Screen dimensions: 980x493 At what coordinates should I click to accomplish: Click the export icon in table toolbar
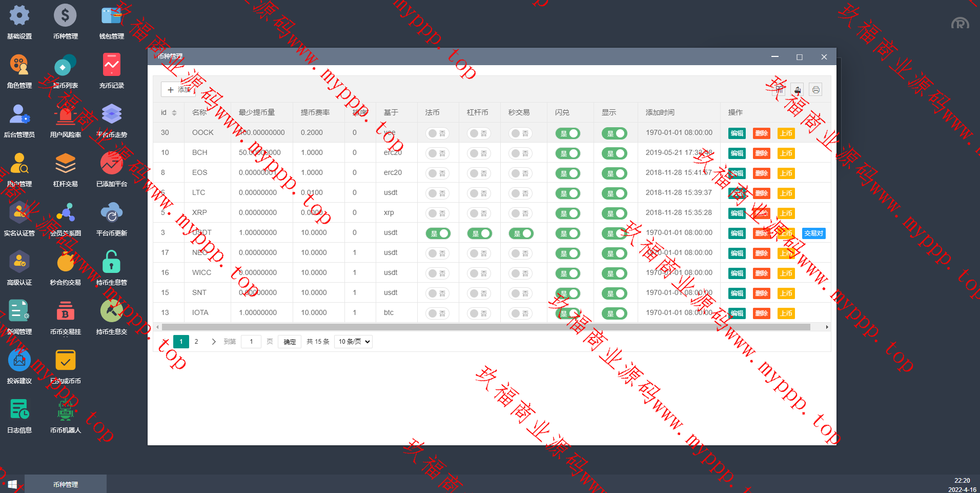point(797,90)
